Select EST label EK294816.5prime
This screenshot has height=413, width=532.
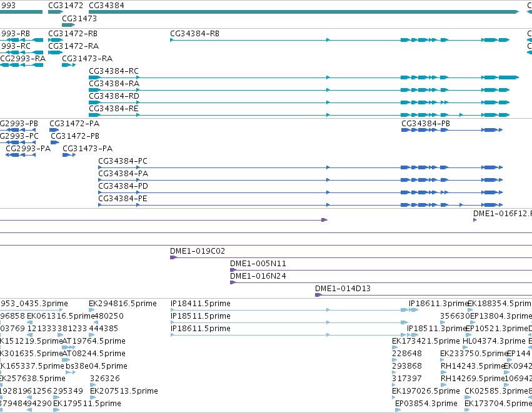click(x=123, y=304)
